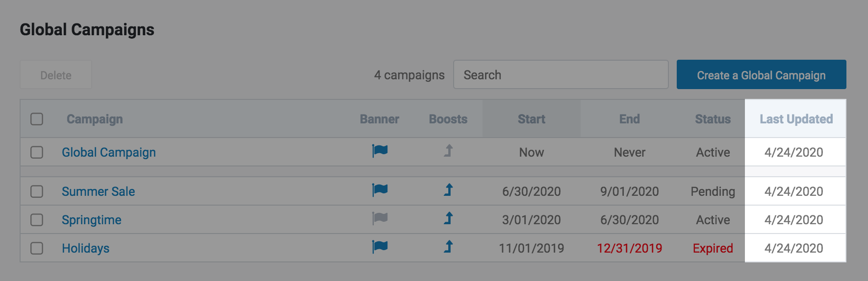Screen dimensions: 868x281
Task: Click the gray banner flag for Springtime
Action: [x=380, y=218]
